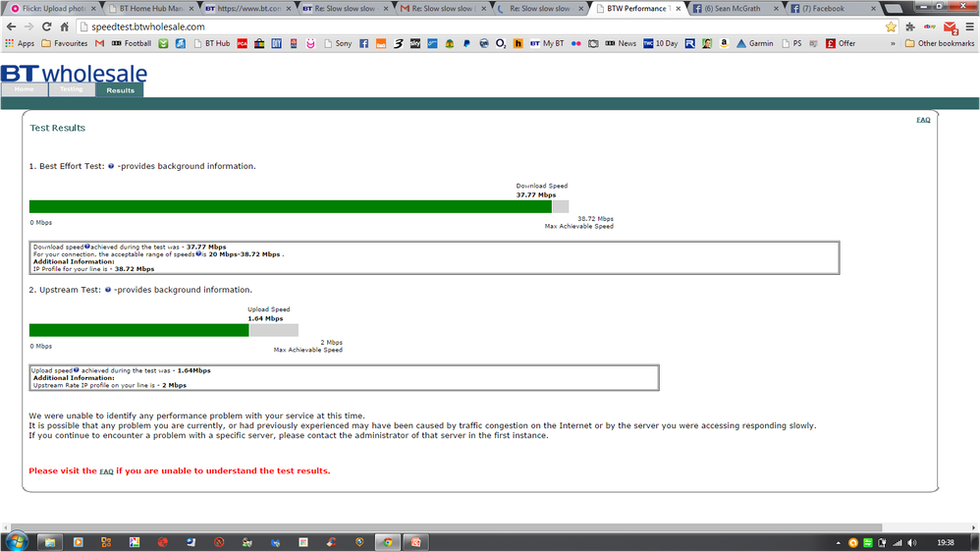Switch to Flickr Upload photos tab
Image resolution: width=980 pixels, height=552 pixels.
click(53, 9)
